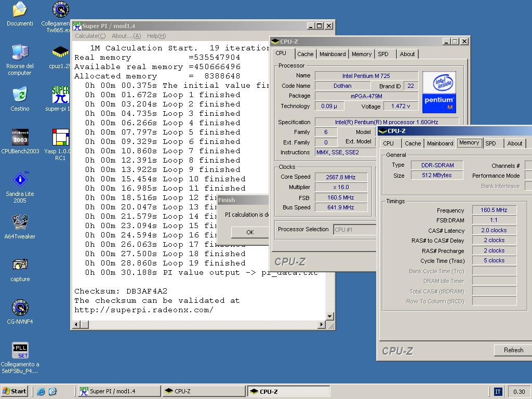This screenshot has width=532, height=399.
Task: Select Mainboard tab in front CPU-Z window
Action: [x=440, y=143]
